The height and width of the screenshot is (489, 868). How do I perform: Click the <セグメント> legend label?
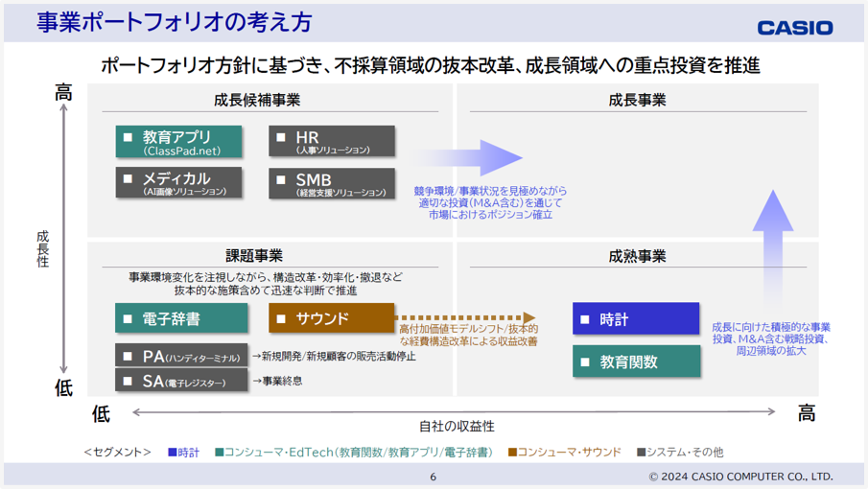tap(117, 453)
